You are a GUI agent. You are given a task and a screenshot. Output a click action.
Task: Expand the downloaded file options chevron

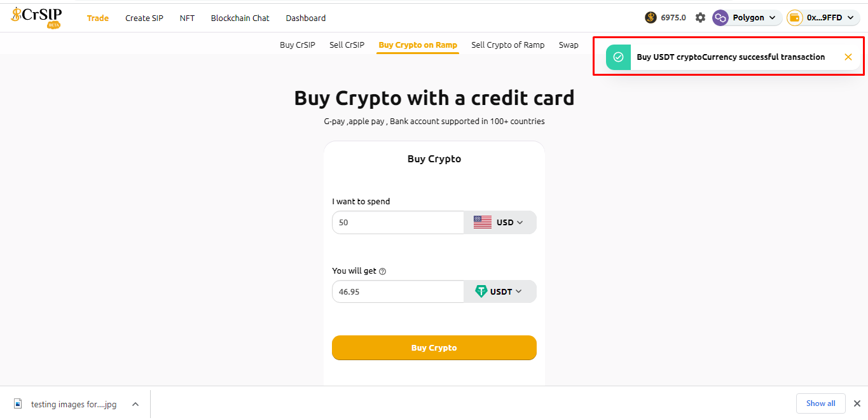pyautogui.click(x=135, y=404)
